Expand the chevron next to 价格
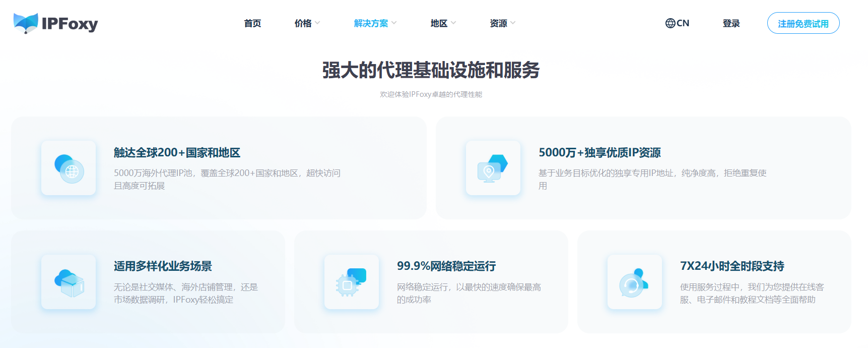The width and height of the screenshot is (868, 348). pyautogui.click(x=317, y=23)
